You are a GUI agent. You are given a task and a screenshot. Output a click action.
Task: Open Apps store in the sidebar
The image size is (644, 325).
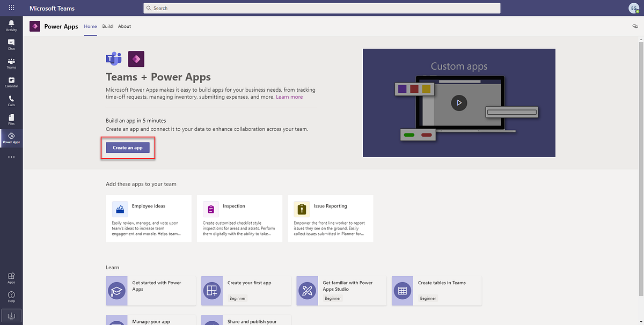[x=11, y=278]
